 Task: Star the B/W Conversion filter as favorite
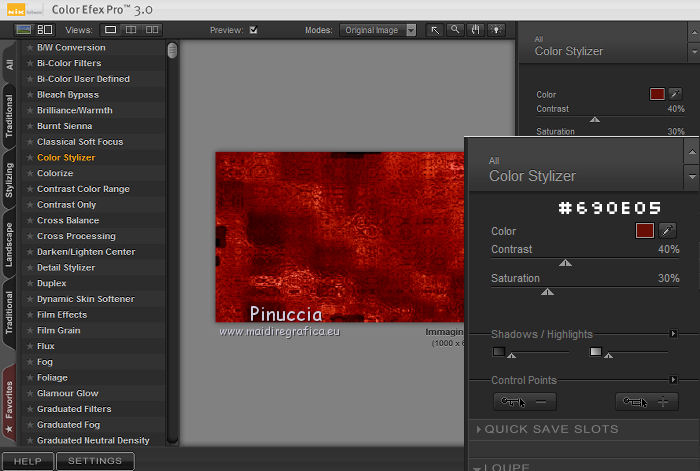(x=30, y=47)
